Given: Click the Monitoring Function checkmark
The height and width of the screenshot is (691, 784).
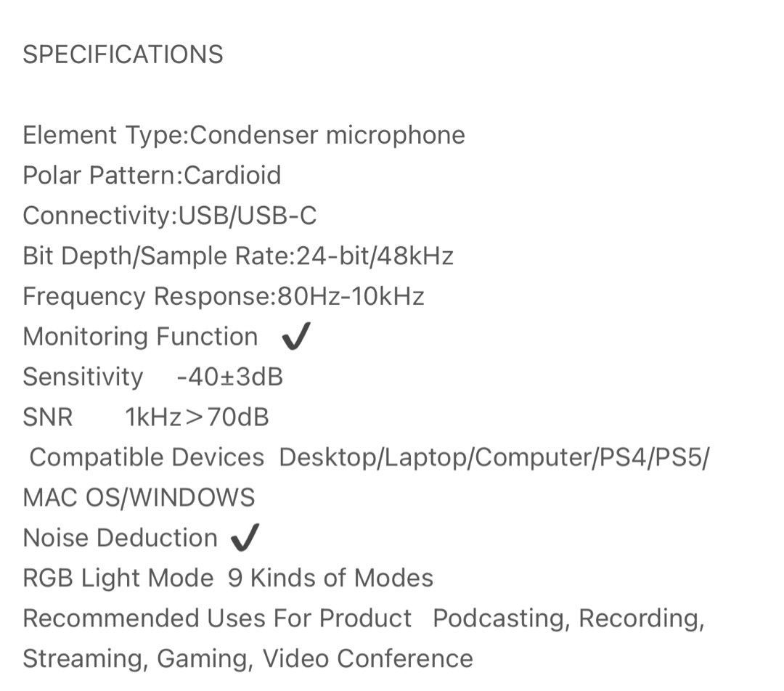Looking at the screenshot, I should pos(296,335).
